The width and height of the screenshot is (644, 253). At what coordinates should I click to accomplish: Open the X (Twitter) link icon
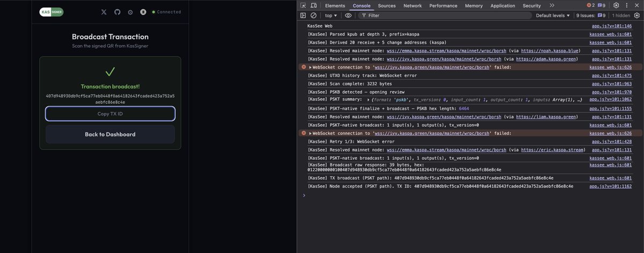[x=104, y=12]
